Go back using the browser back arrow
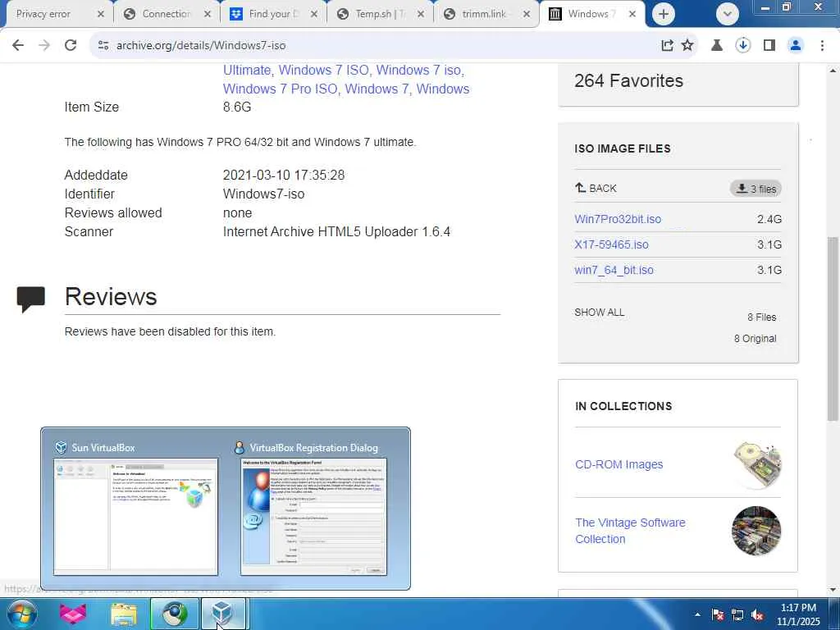840x630 pixels. [18, 46]
